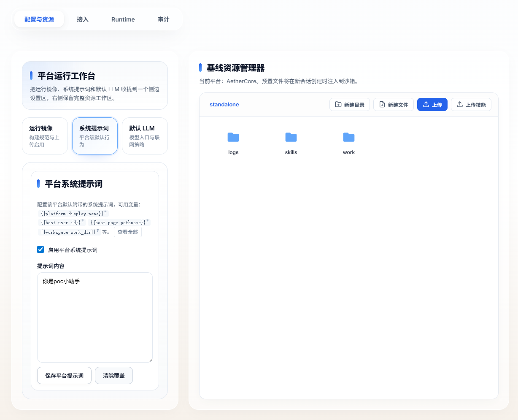The image size is (518, 420).
Task: Open the skills folder icon
Action: (x=291, y=137)
